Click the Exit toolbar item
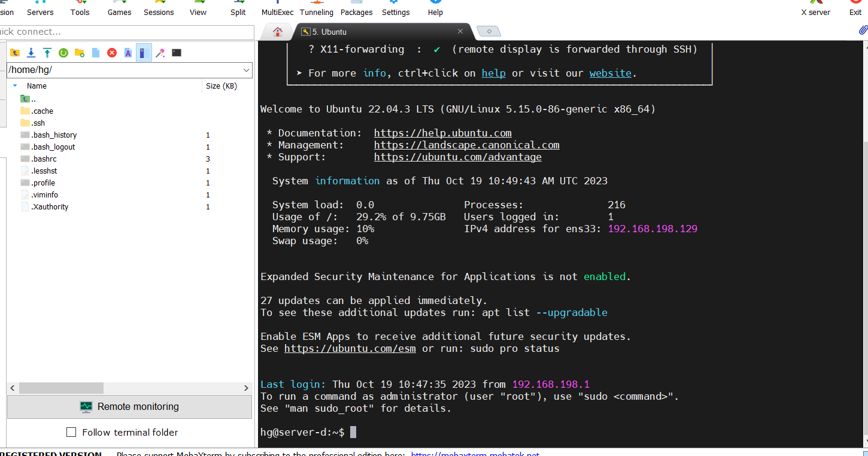 click(x=855, y=8)
